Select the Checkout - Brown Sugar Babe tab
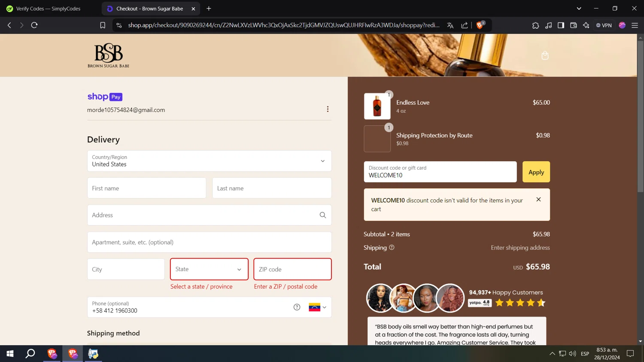The height and width of the screenshot is (362, 644). pos(150,9)
